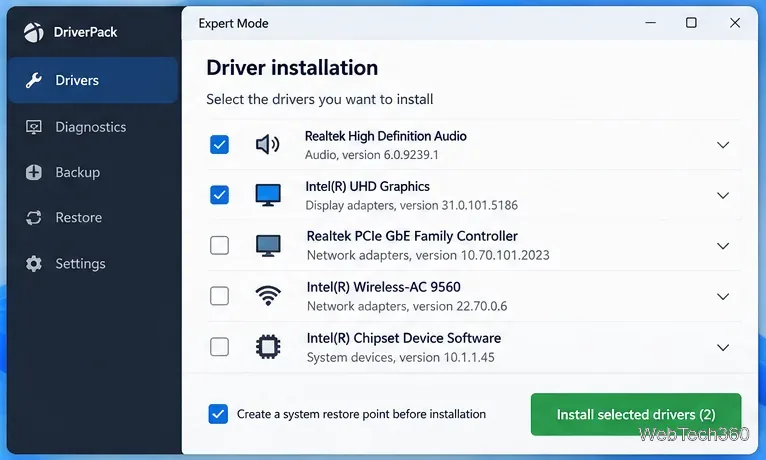Click "Network adapters, version 10.70.101.2023" text
The height and width of the screenshot is (460, 766).
point(428,255)
